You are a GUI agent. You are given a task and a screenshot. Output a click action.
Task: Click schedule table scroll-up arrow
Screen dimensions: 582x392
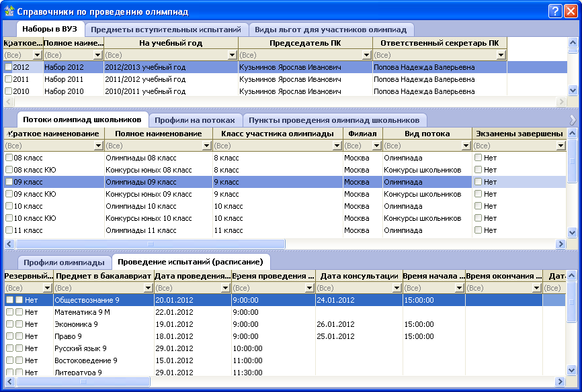[x=572, y=276]
